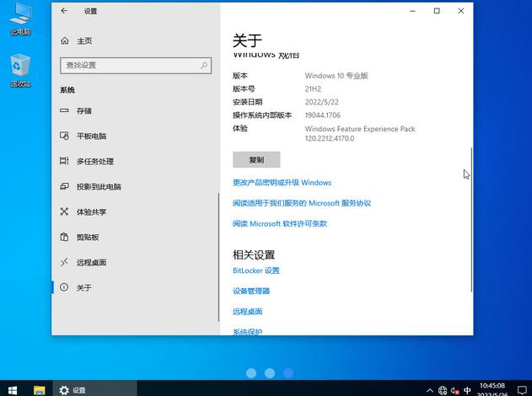Open 更改产品密钥或升级 Windows link
The width and height of the screenshot is (532, 396).
pyautogui.click(x=282, y=182)
